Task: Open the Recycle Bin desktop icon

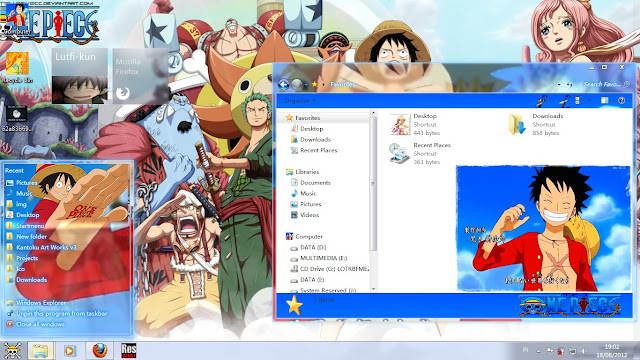Action: point(17,67)
